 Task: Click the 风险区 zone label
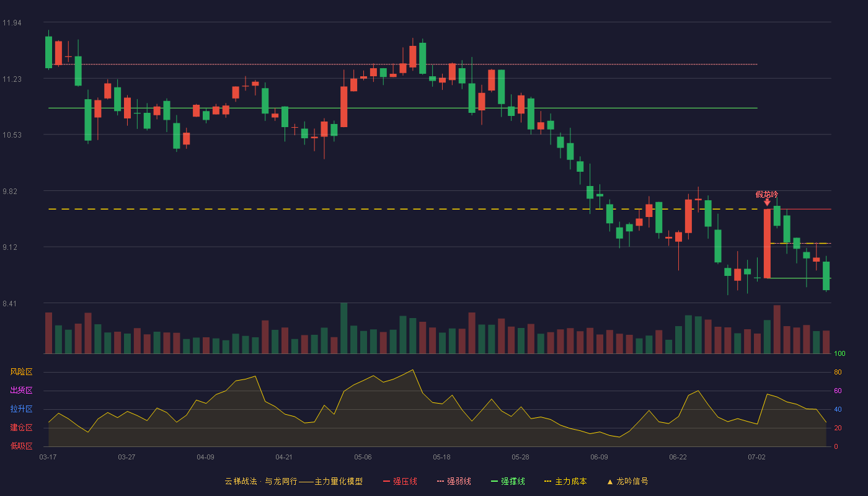click(21, 372)
